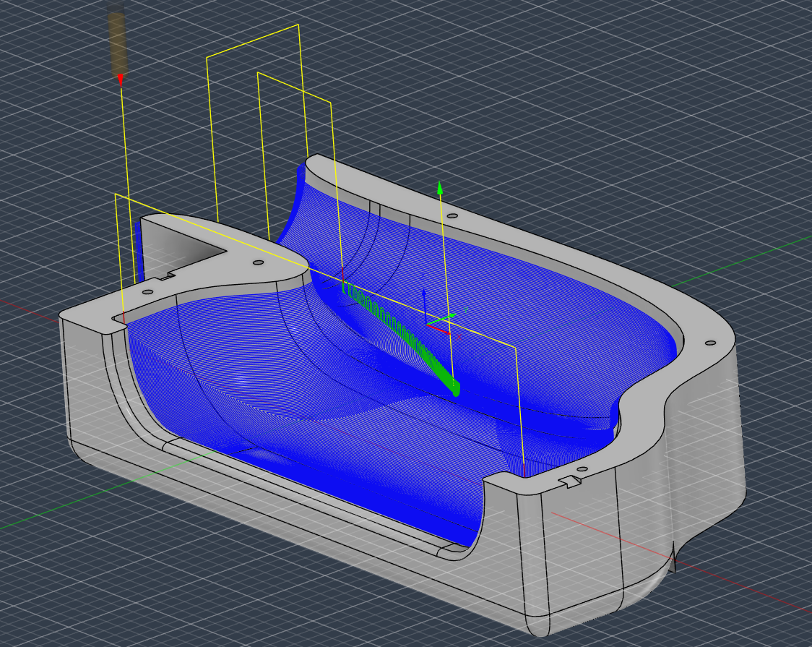Viewport: 812px width, 647px height.
Task: Click the bolt hole near the front-right notch
Action: [x=581, y=469]
